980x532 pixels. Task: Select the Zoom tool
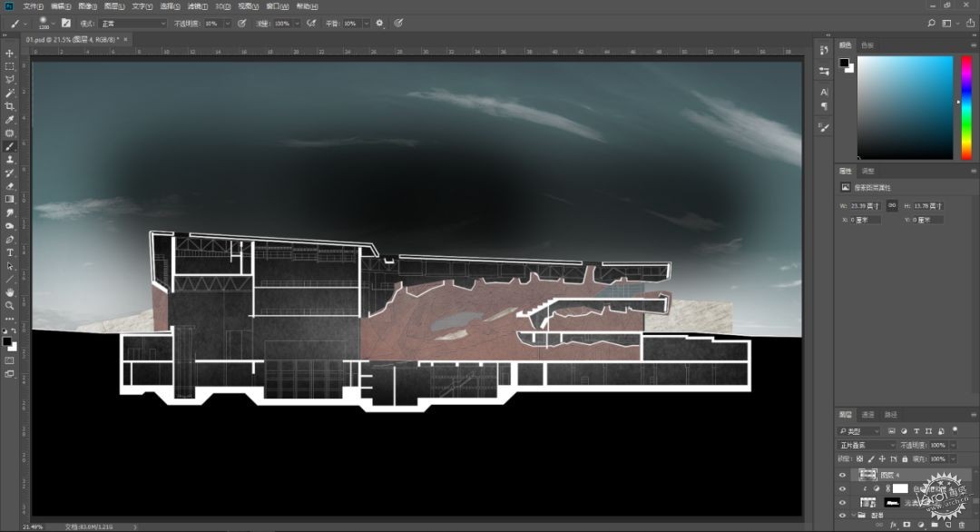point(9,306)
